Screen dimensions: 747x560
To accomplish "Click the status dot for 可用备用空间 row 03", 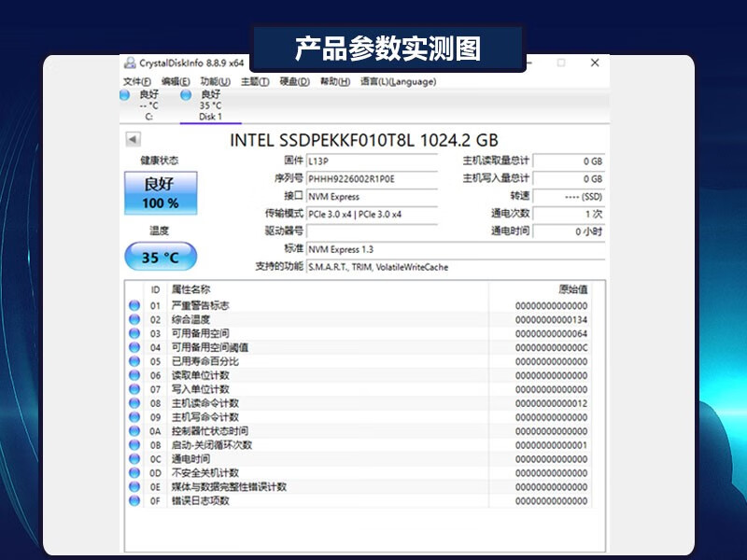I will point(134,333).
